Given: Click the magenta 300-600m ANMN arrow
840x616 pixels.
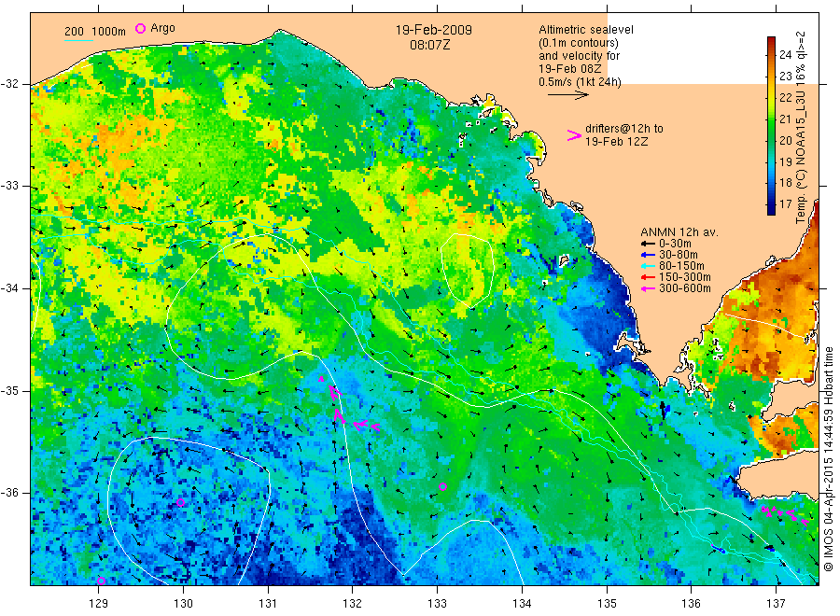Looking at the screenshot, I should point(649,288).
